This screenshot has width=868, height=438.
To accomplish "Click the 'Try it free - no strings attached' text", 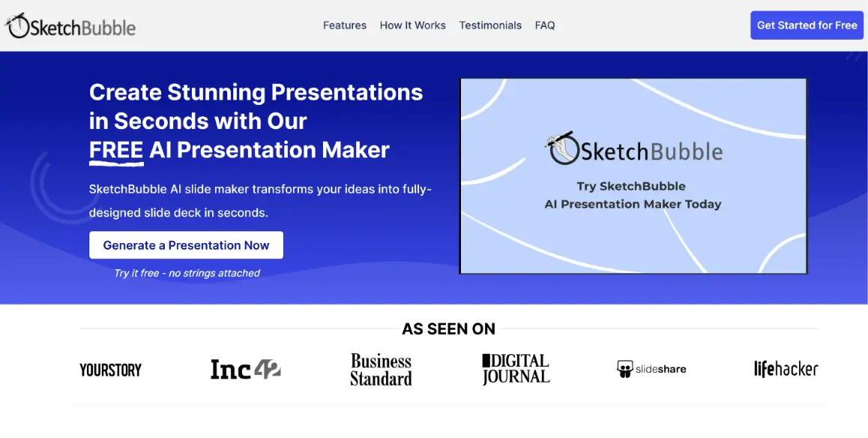I will [187, 274].
